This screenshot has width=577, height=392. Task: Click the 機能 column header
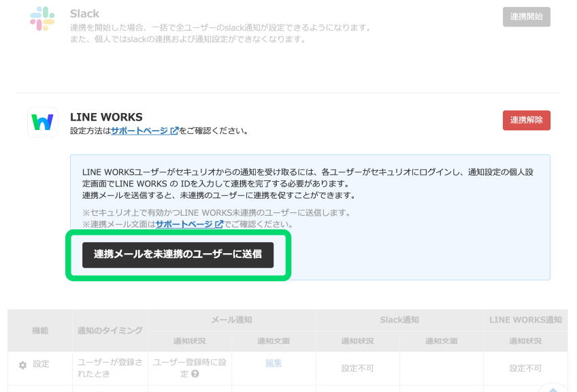(x=40, y=330)
